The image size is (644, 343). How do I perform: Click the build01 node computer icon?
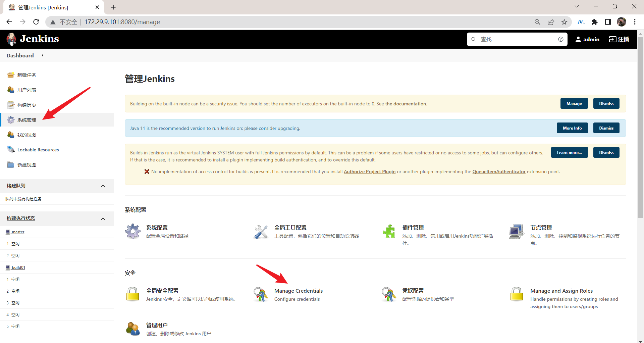click(x=8, y=267)
